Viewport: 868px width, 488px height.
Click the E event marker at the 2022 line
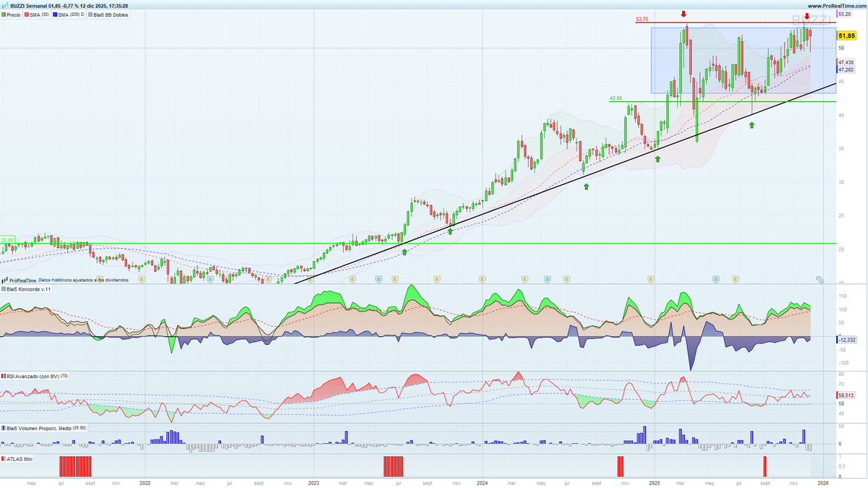(x=142, y=278)
